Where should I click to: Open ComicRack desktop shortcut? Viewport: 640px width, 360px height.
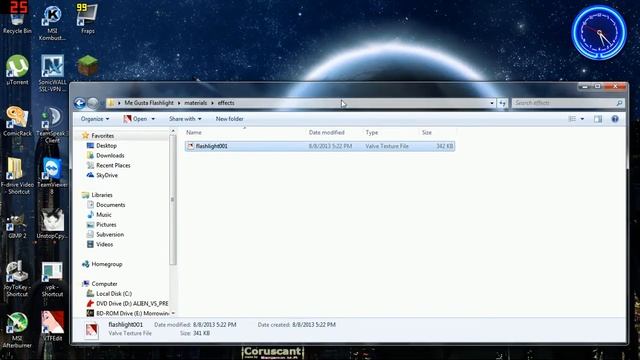point(17,122)
